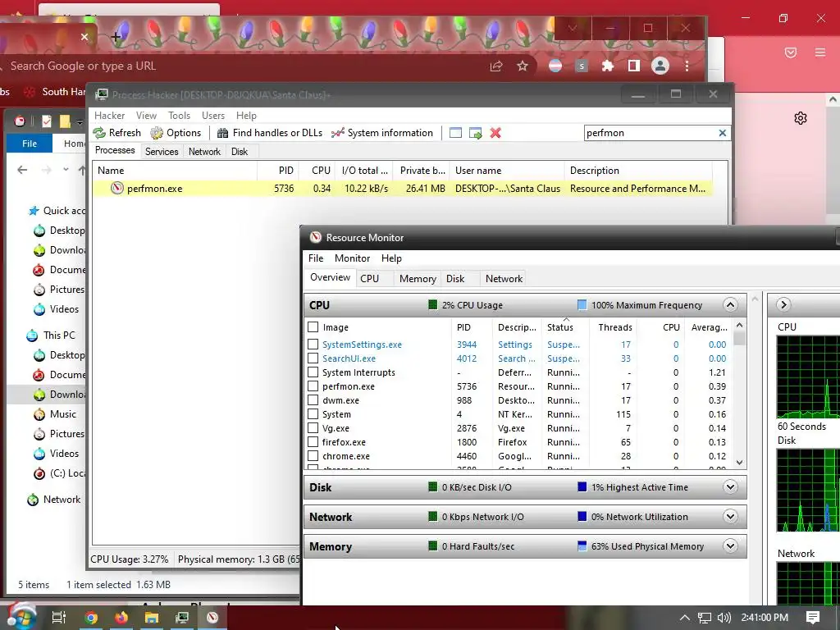Sort Process Hacker list by User name
Viewport: 840px width, 630px height.
507,171
